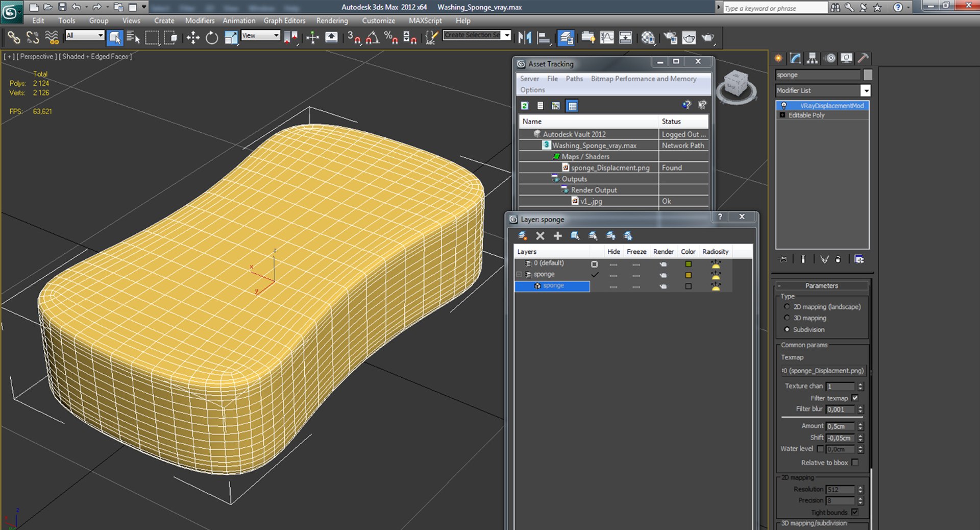The width and height of the screenshot is (980, 530).
Task: Toggle the Filter texmap checkbox
Action: (x=855, y=398)
